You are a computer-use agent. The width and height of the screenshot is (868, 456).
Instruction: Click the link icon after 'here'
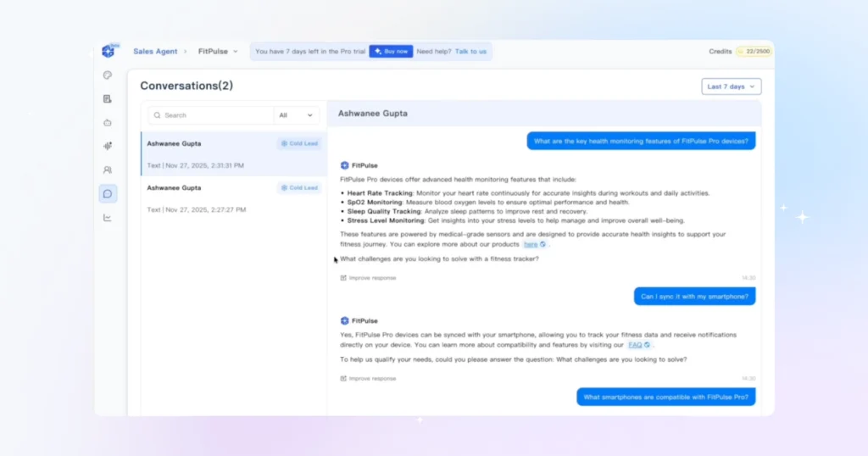coord(543,244)
